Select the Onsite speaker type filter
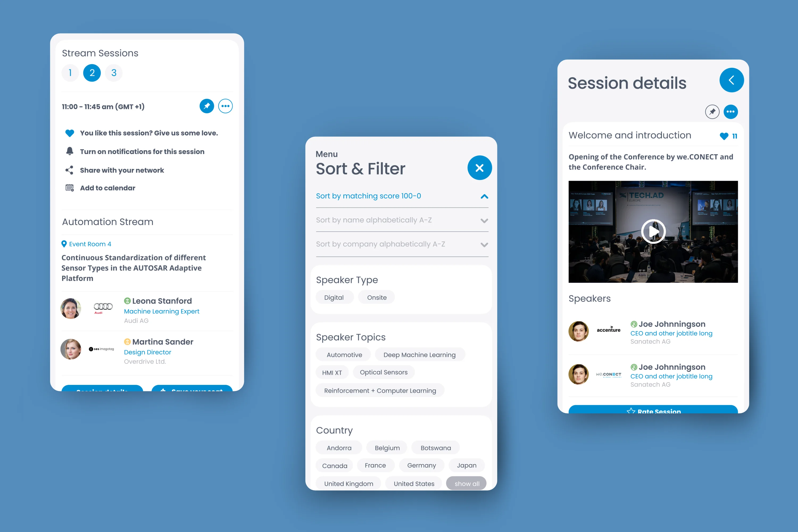Screen dimensions: 798x532 click(x=376, y=297)
